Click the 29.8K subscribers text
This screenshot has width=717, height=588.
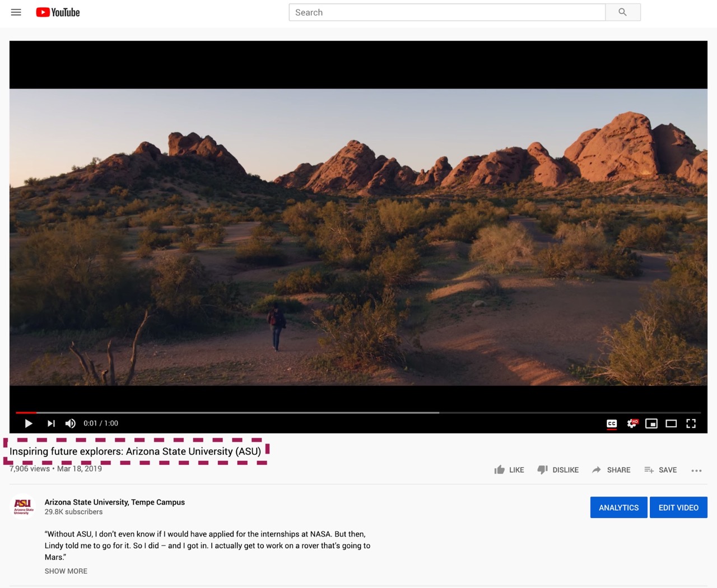pos(74,512)
